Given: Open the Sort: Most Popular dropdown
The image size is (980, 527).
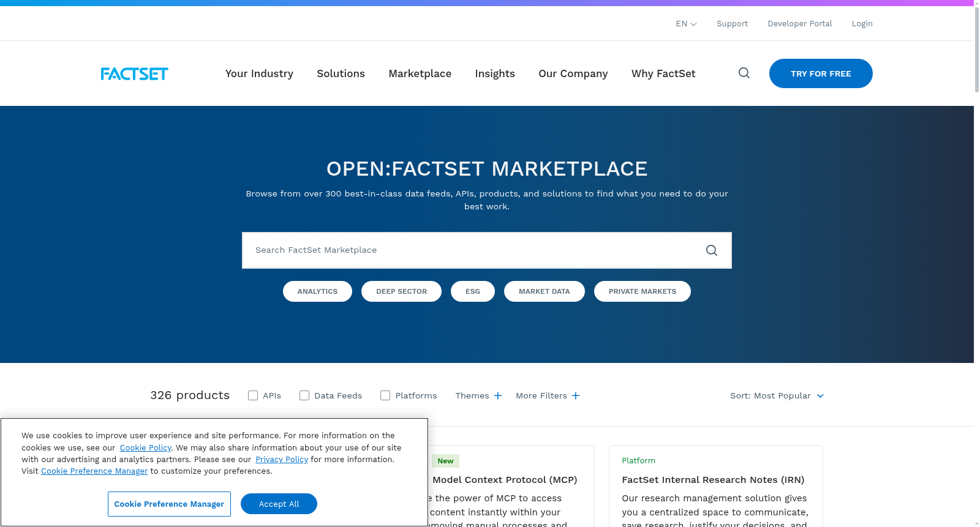Looking at the screenshot, I should coord(777,396).
